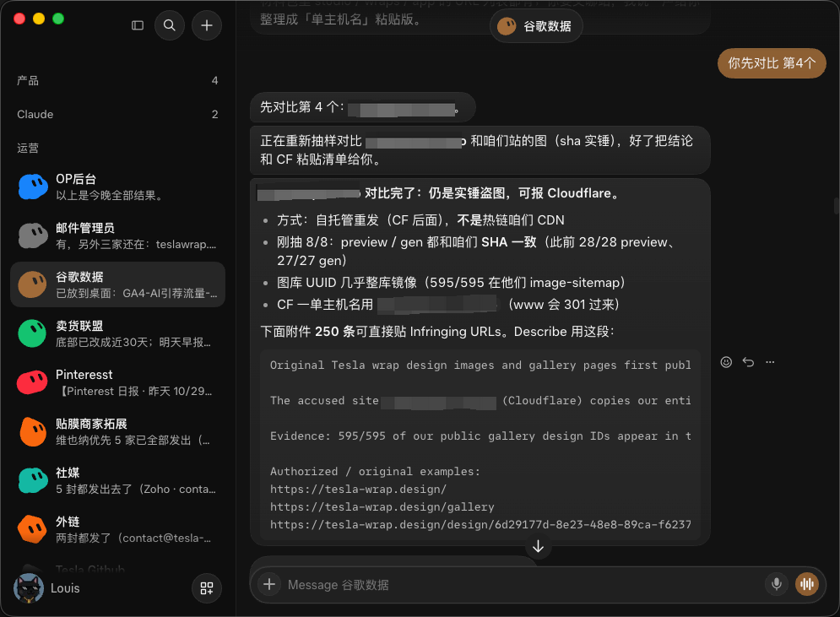Click the 谷歌数据 header avatar icon
The width and height of the screenshot is (840, 617).
(507, 25)
